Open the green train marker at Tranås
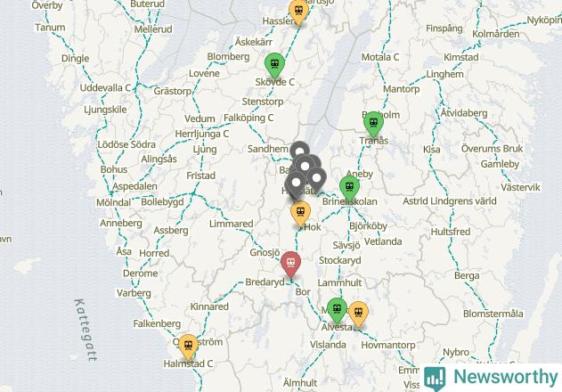The image size is (562, 392). click(373, 124)
